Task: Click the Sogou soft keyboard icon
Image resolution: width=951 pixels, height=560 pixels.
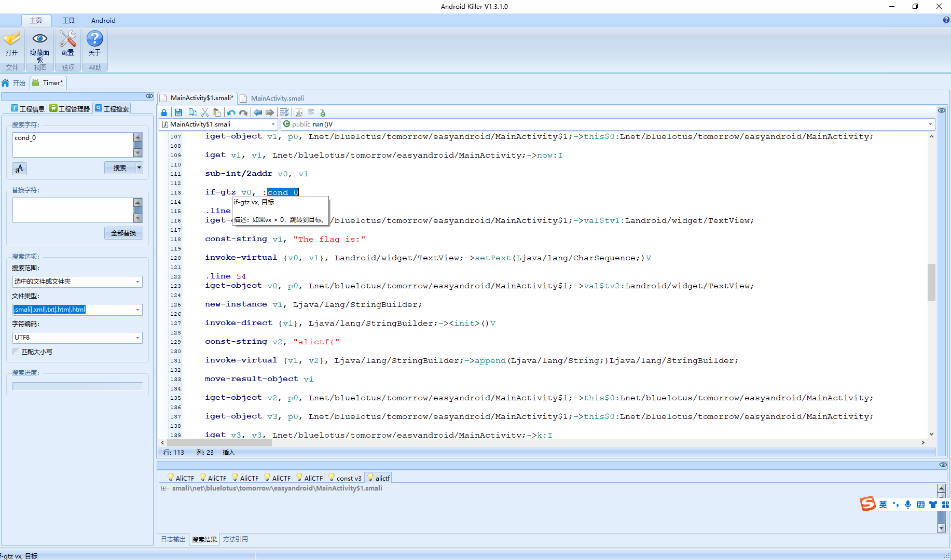Action: 920,505
